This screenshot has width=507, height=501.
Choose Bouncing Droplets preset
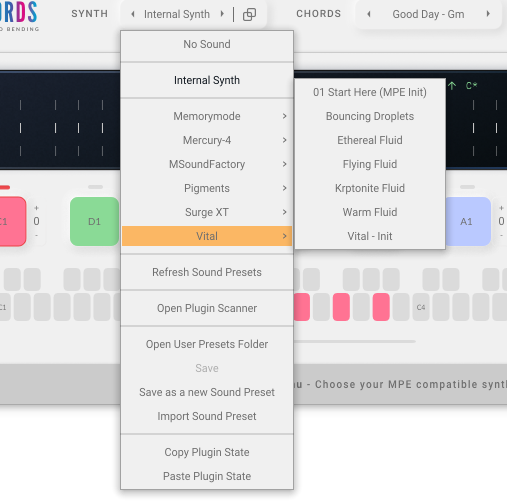(x=370, y=116)
